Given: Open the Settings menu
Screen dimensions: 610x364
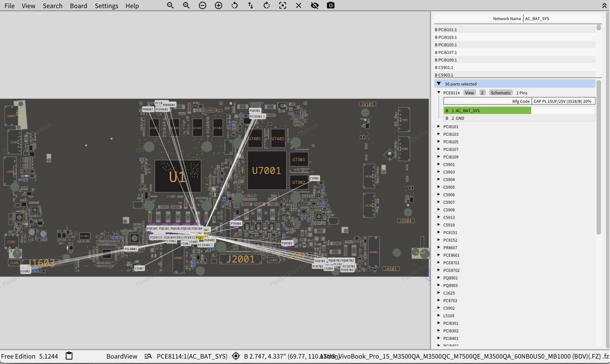Looking at the screenshot, I should [106, 6].
